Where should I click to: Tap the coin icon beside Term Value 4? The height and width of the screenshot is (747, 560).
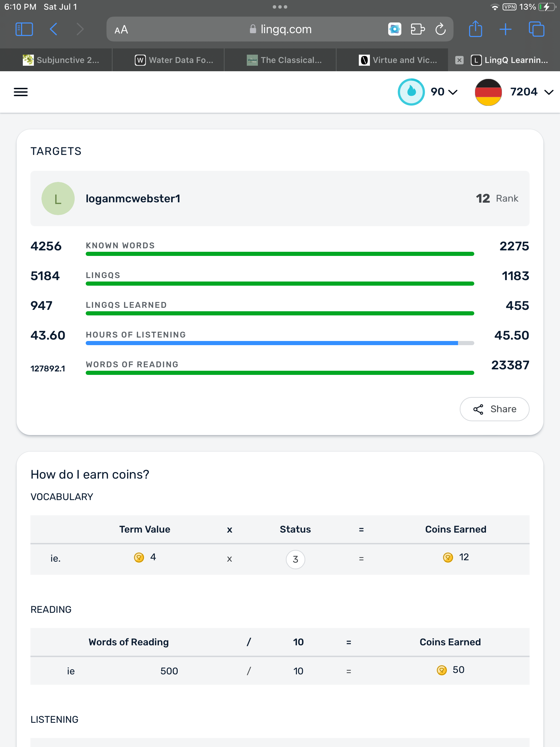click(x=139, y=557)
